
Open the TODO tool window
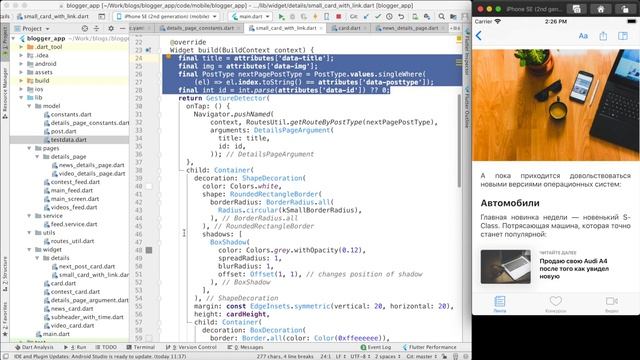(106, 347)
